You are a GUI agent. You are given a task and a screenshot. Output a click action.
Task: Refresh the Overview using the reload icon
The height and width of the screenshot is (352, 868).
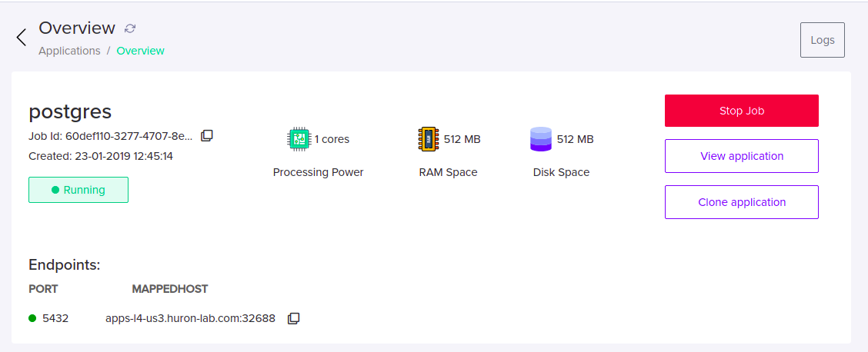click(x=130, y=28)
